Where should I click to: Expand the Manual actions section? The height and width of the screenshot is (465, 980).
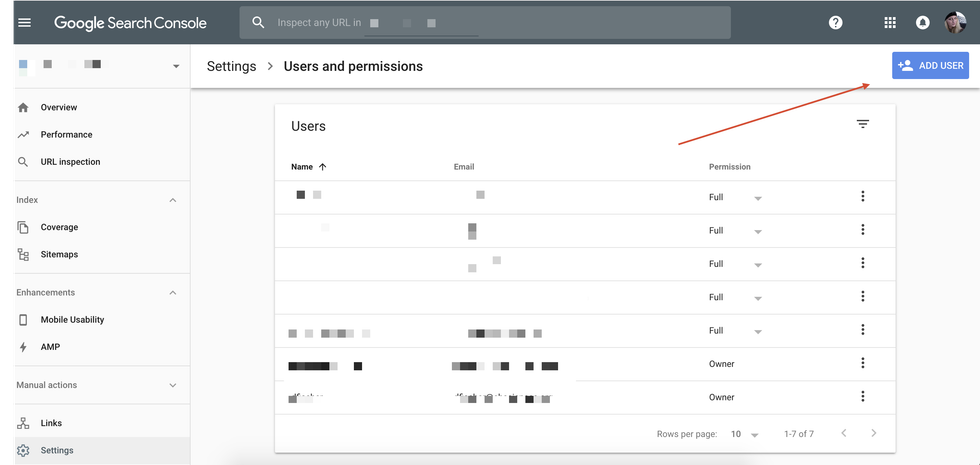tap(172, 385)
